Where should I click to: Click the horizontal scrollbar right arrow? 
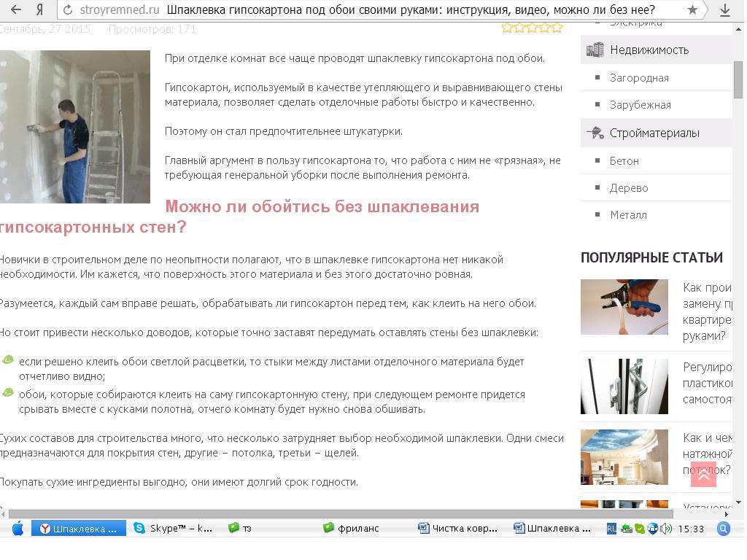point(727,514)
